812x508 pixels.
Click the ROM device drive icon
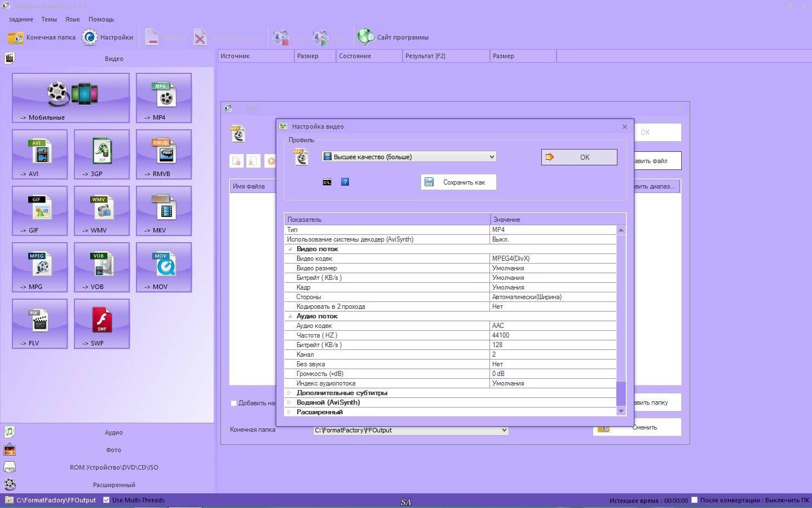[10, 467]
